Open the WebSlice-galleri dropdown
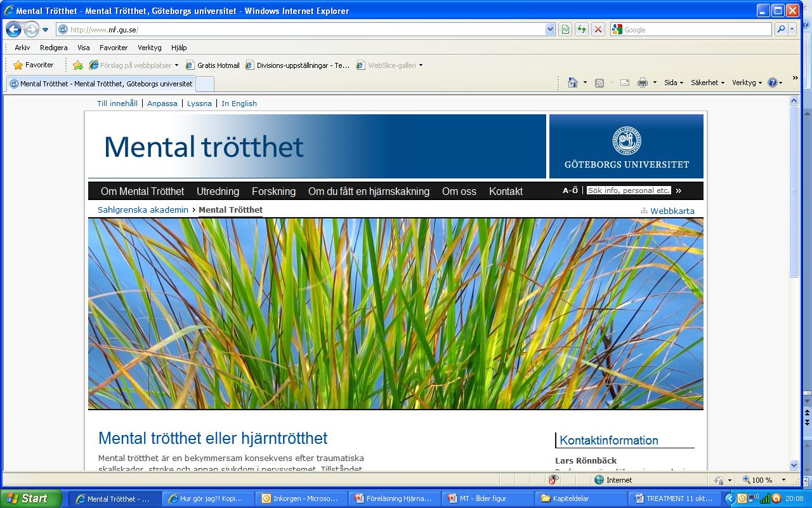 (389, 65)
